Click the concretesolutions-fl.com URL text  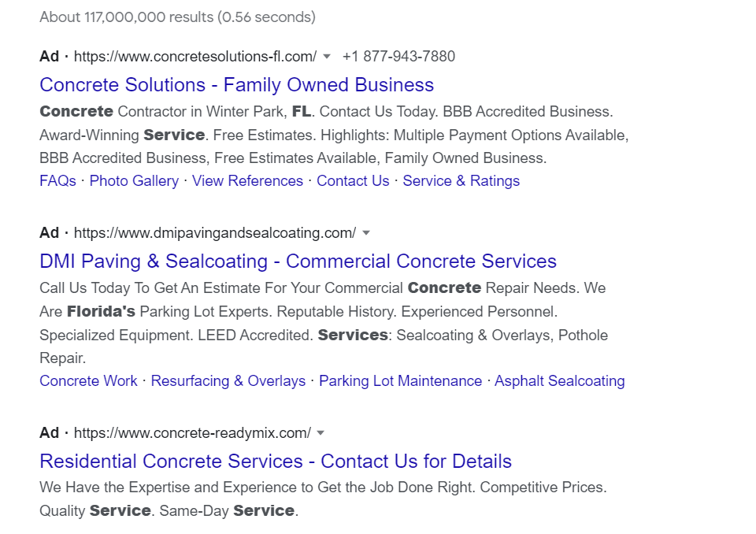[195, 57]
